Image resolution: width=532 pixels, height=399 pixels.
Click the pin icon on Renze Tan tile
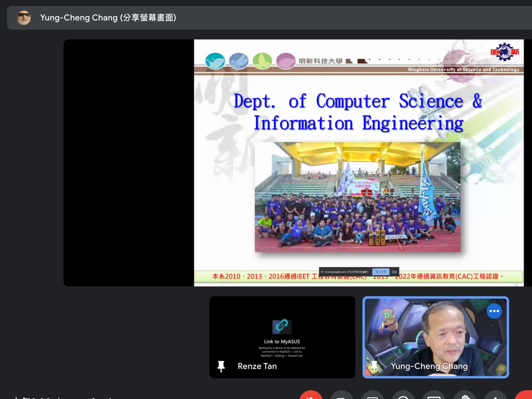pos(221,366)
